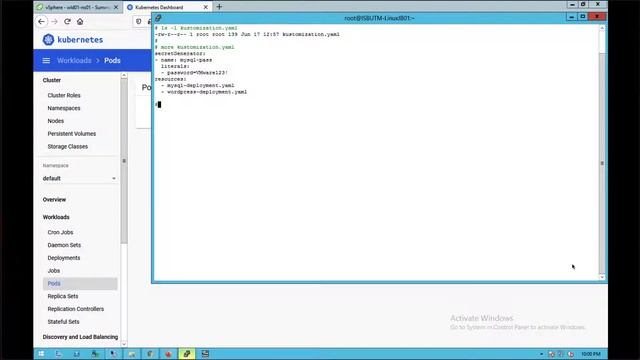Click the terminal scrollbar down arrow
The width and height of the screenshot is (640, 360).
[602, 277]
